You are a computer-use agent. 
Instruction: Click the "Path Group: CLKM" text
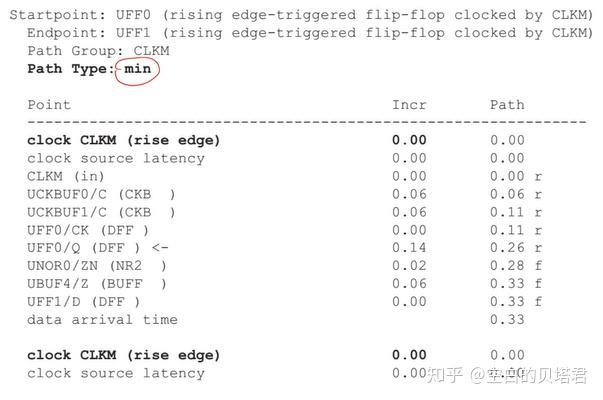click(x=98, y=51)
